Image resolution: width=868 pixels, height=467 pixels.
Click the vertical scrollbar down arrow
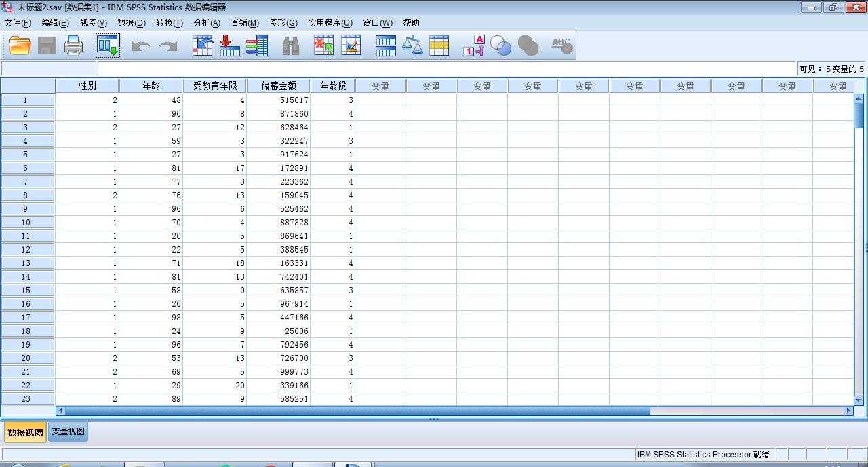coord(859,400)
